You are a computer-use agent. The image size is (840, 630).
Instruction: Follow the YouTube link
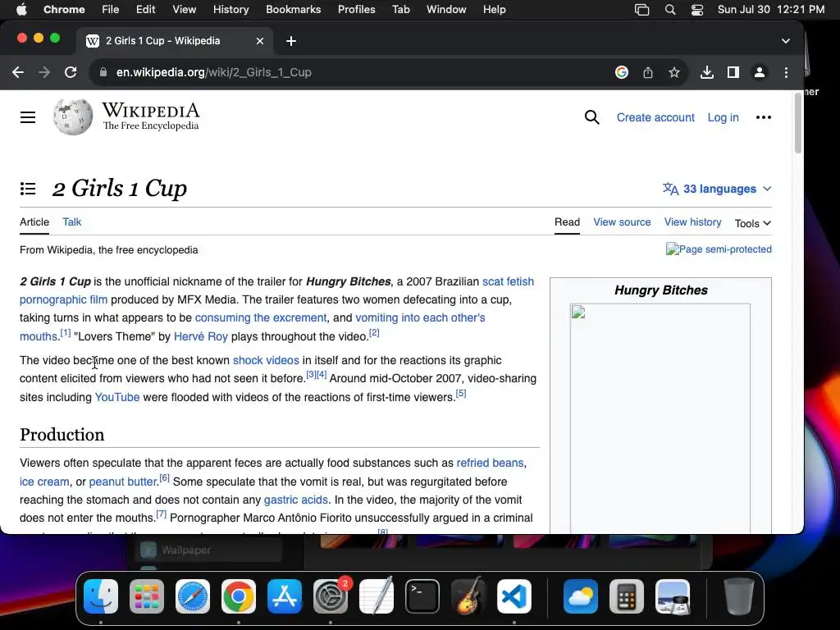117,397
